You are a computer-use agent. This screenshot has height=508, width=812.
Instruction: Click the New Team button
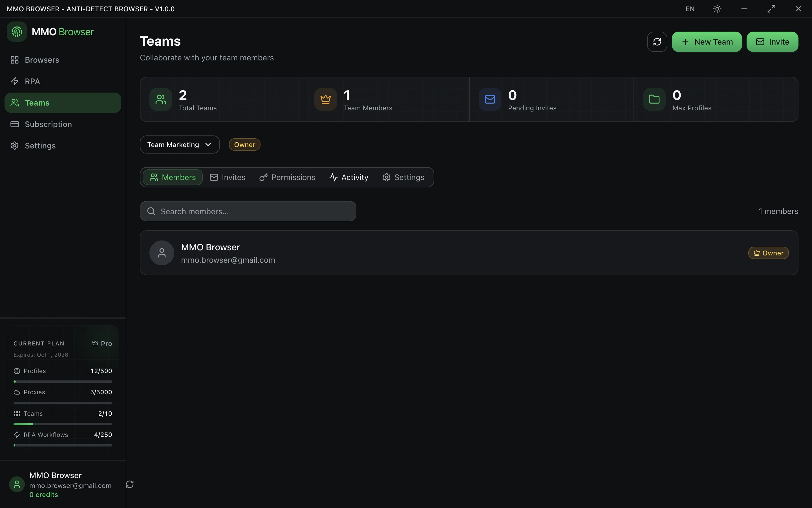[707, 42]
